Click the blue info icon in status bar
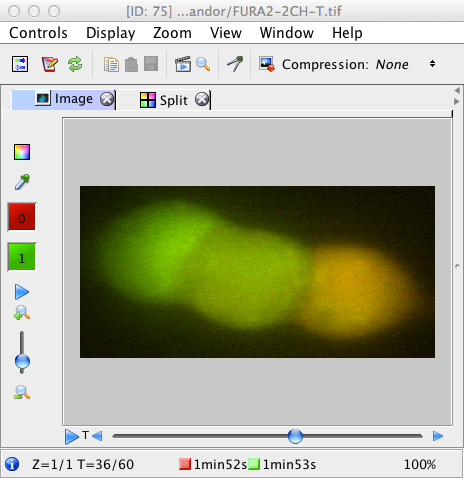Viewport: 464px width, 479px height. (12, 464)
